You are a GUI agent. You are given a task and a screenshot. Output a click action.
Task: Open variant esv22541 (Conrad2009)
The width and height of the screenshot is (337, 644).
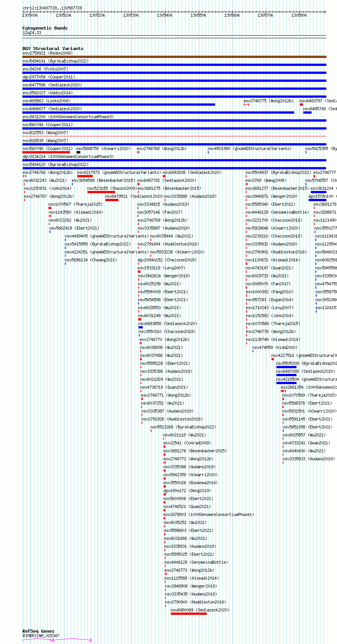(x=187, y=443)
